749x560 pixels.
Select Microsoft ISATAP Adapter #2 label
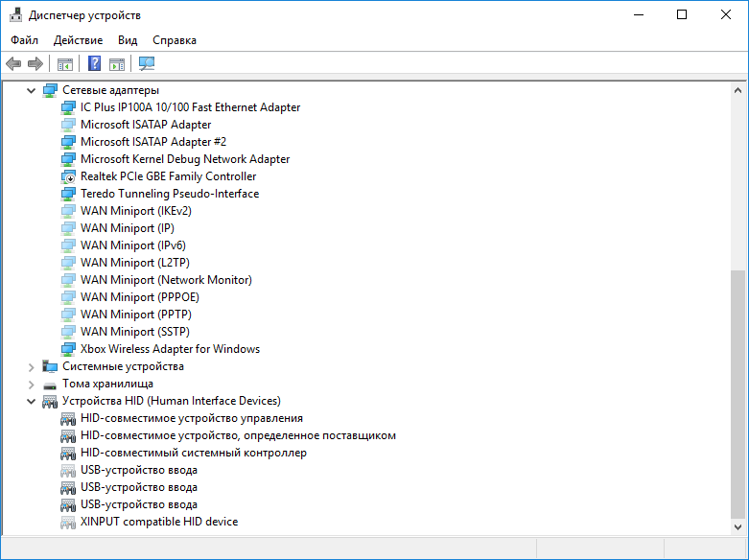click(153, 142)
